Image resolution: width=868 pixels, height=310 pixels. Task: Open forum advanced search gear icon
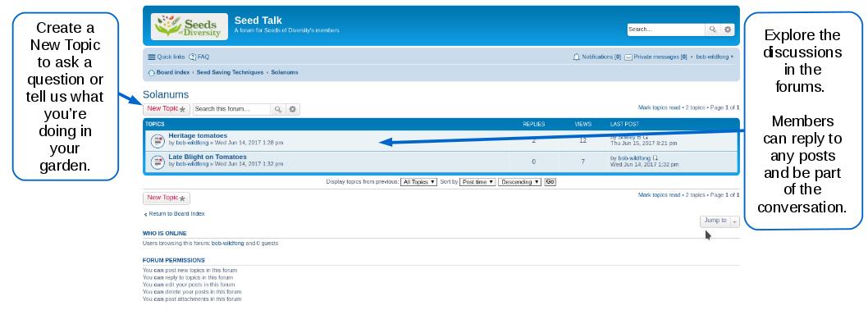click(293, 110)
